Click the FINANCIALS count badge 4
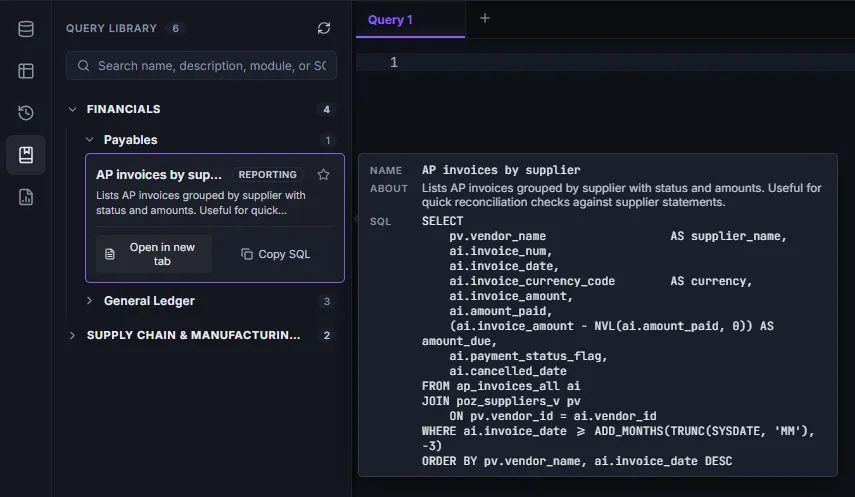 (326, 110)
